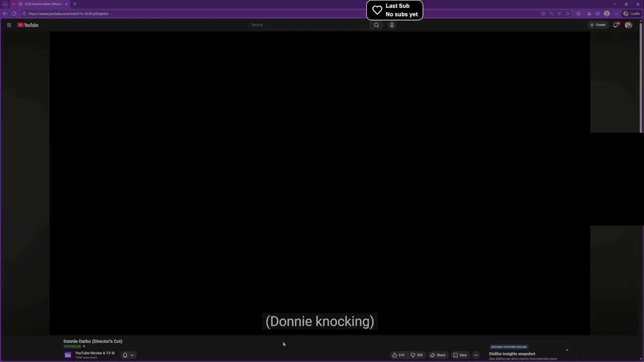Go back with the browser back arrow
Viewport: 644px width, 362px height.
point(5,14)
